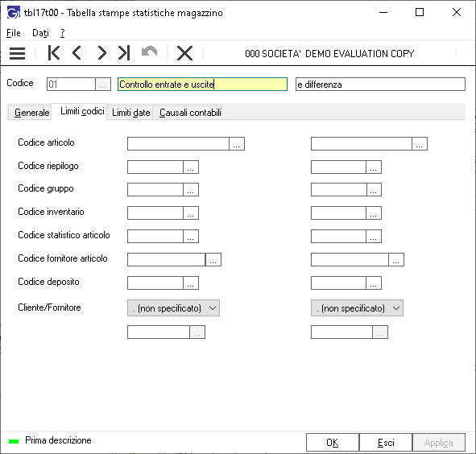Screen dimensions: 476x454
Task: Open the Dati menu
Action: click(40, 33)
